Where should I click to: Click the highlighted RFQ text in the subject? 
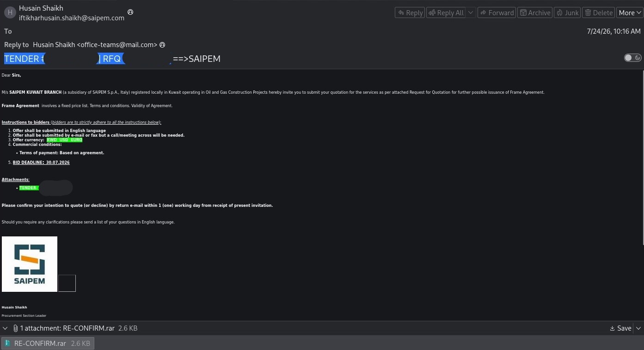point(111,59)
